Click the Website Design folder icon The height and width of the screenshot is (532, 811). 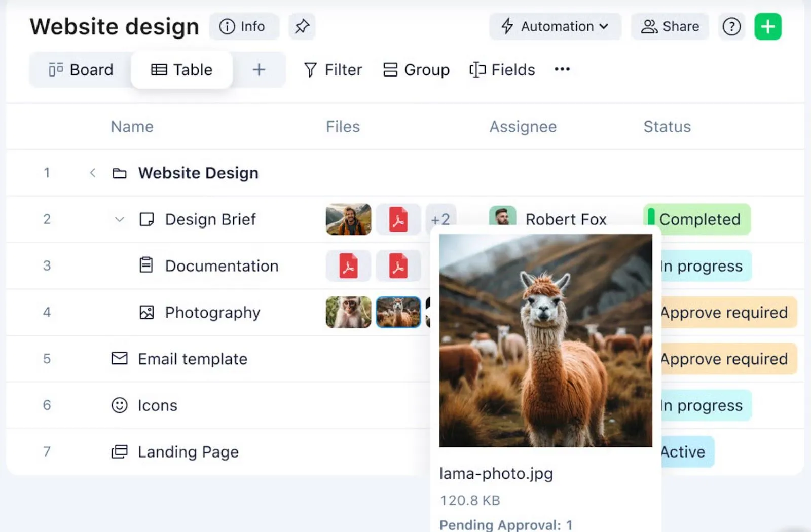tap(120, 173)
